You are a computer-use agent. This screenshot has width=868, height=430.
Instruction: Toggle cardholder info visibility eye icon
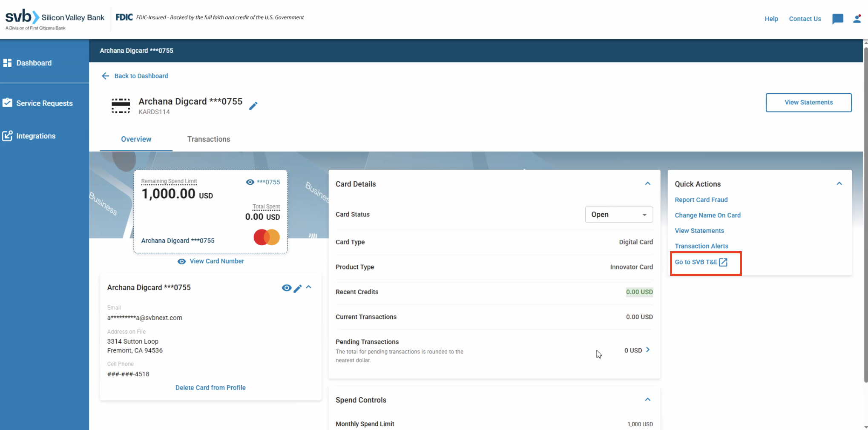tap(287, 288)
